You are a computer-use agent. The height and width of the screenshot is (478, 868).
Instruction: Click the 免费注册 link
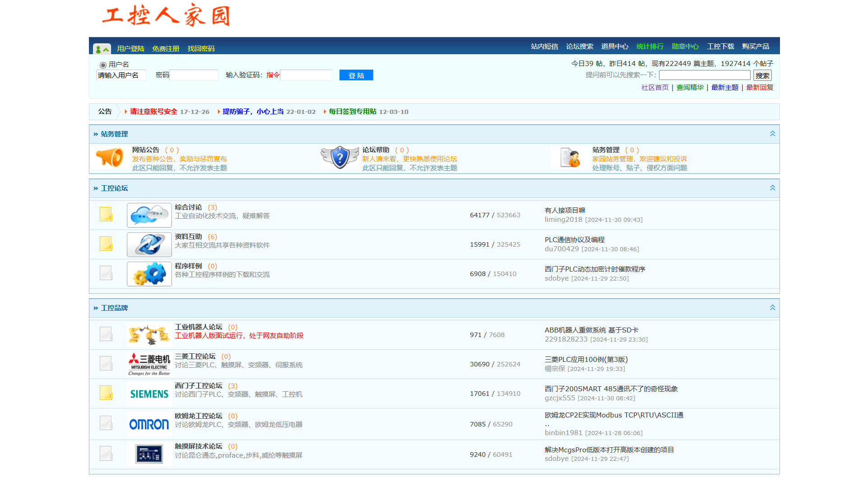(x=166, y=49)
